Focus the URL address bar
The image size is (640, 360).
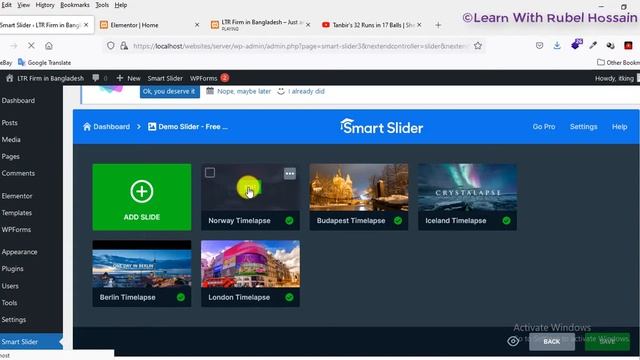click(x=300, y=46)
